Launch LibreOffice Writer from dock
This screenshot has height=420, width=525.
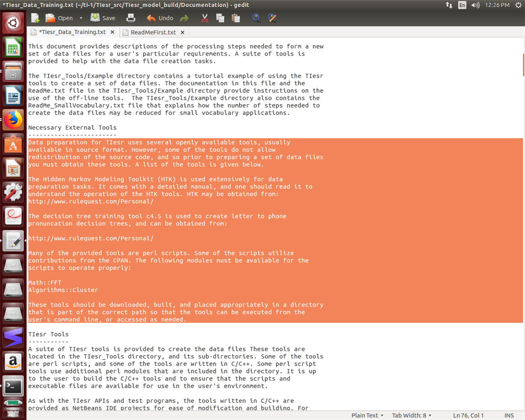tap(13, 96)
